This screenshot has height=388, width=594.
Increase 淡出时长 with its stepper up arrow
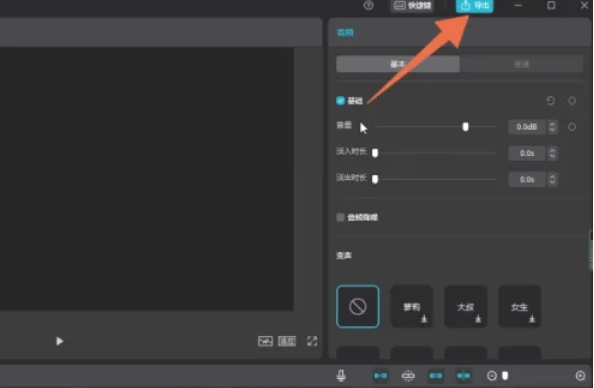coord(552,176)
